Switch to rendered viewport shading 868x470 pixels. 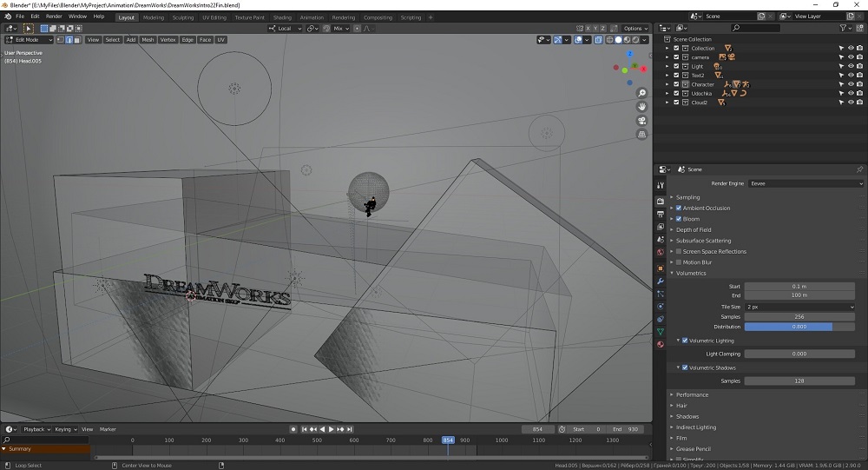pyautogui.click(x=635, y=40)
